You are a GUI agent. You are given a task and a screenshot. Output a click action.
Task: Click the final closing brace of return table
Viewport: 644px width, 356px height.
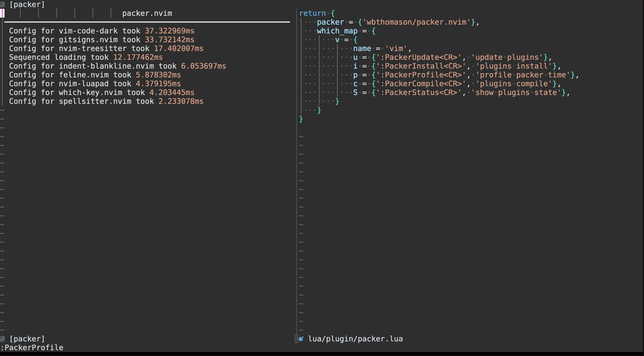(x=301, y=119)
